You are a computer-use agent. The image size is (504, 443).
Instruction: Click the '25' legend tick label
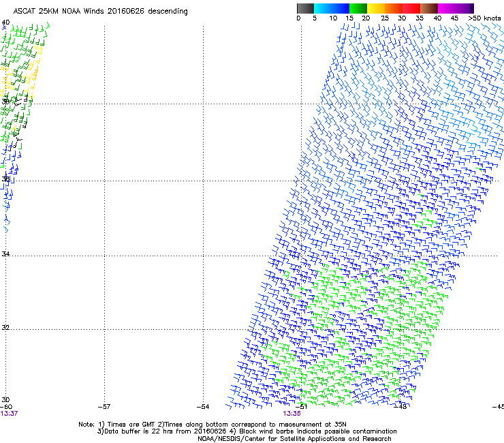[x=385, y=18]
